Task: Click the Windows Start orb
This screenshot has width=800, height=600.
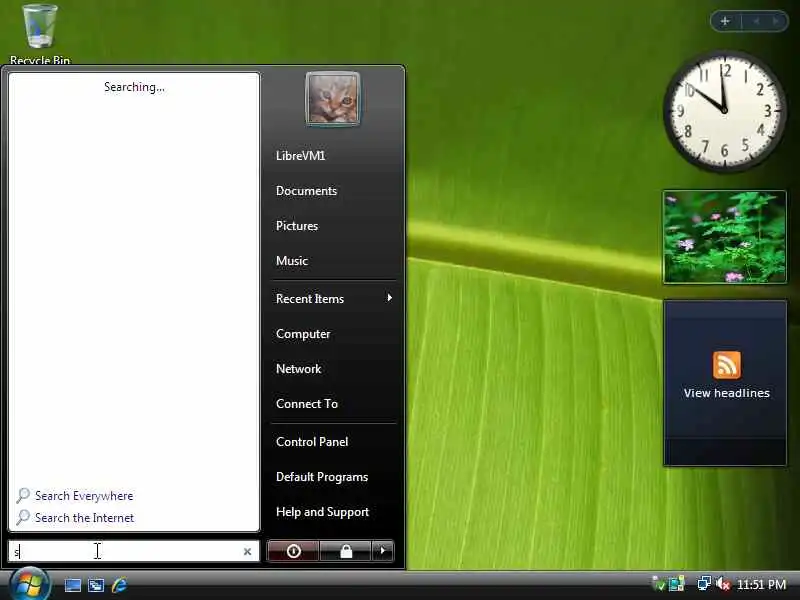Action: pos(29,584)
